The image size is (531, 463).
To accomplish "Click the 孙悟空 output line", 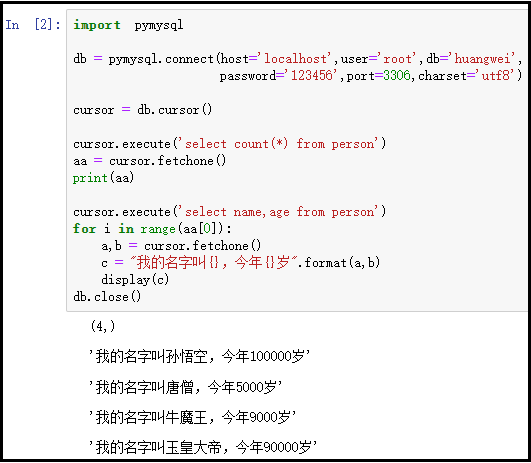I will 199,356.
